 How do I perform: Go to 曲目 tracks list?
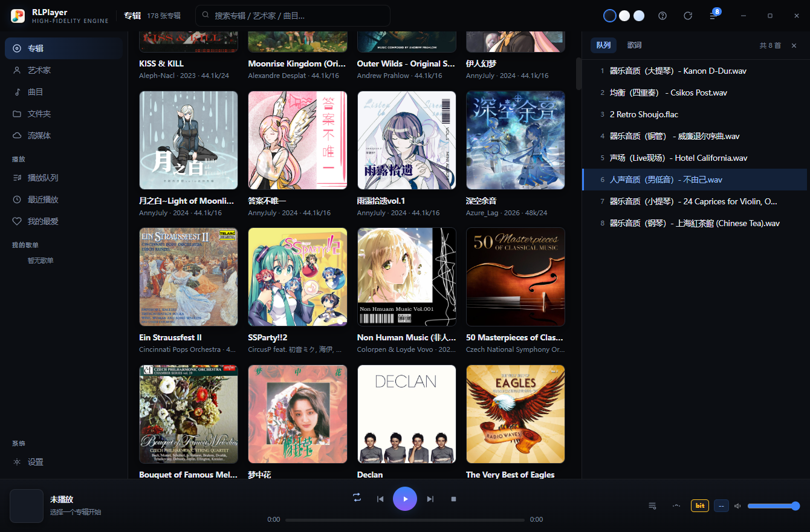point(63,92)
